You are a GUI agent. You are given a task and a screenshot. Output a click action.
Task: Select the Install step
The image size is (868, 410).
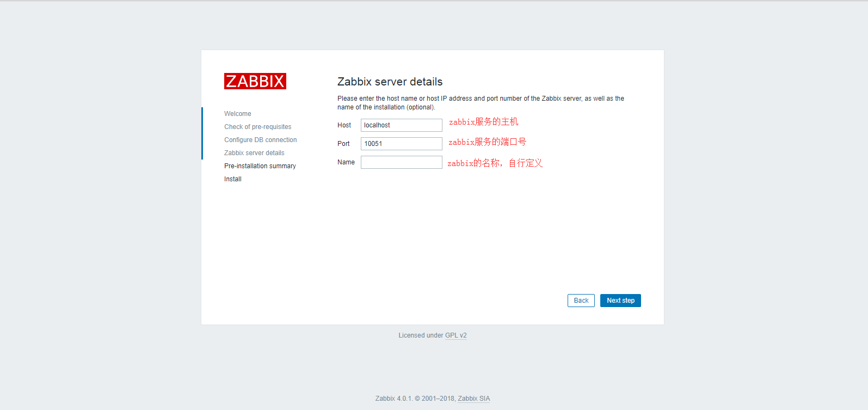coord(233,179)
